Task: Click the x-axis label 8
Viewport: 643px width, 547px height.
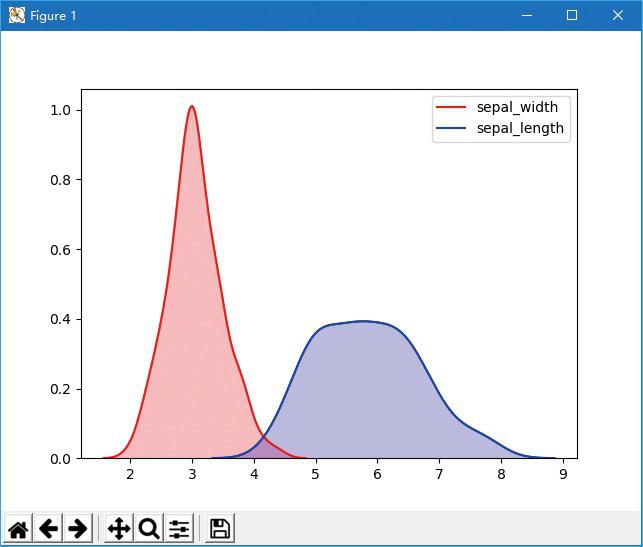Action: coord(501,474)
